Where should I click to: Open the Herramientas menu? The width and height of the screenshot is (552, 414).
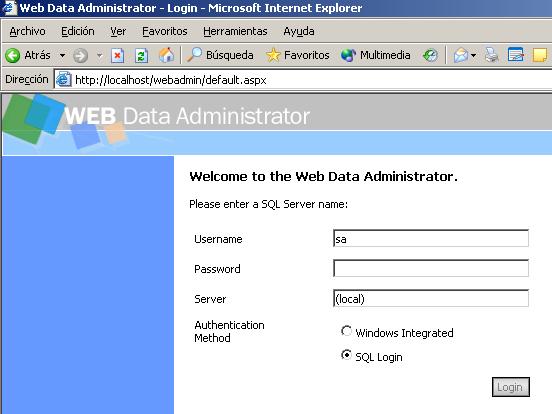(235, 31)
